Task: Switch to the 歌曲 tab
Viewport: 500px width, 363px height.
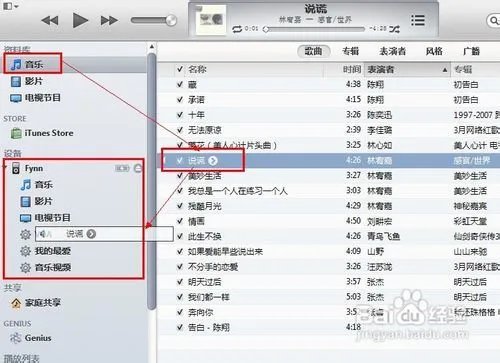Action: click(x=313, y=51)
